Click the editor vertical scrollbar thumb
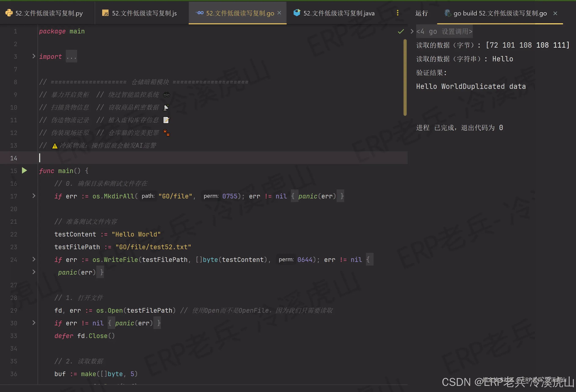Image resolution: width=576 pixels, height=392 pixels. click(405, 77)
